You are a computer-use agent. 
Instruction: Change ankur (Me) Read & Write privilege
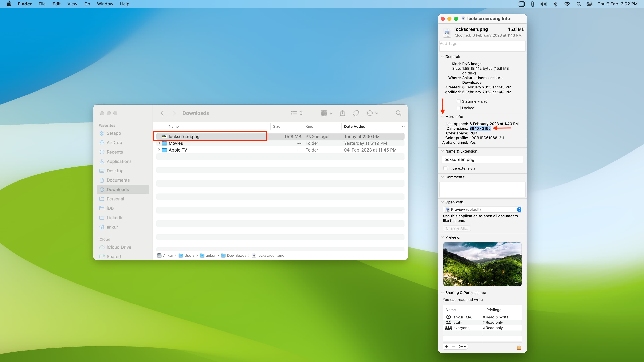pyautogui.click(x=496, y=317)
